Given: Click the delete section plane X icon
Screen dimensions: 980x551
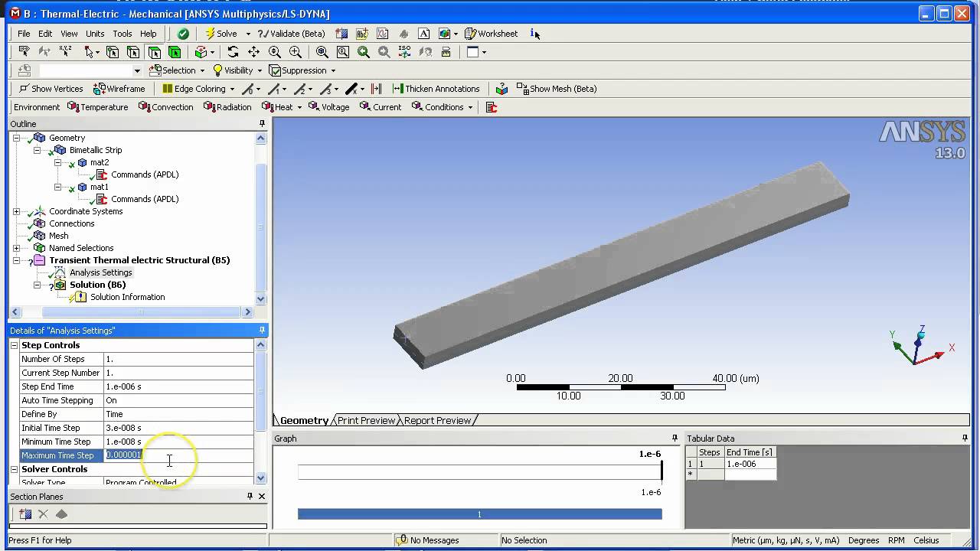Looking at the screenshot, I should point(43,514).
